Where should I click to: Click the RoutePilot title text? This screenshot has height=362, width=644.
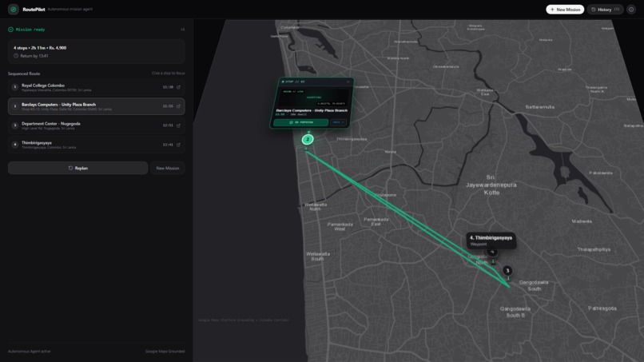point(34,9)
